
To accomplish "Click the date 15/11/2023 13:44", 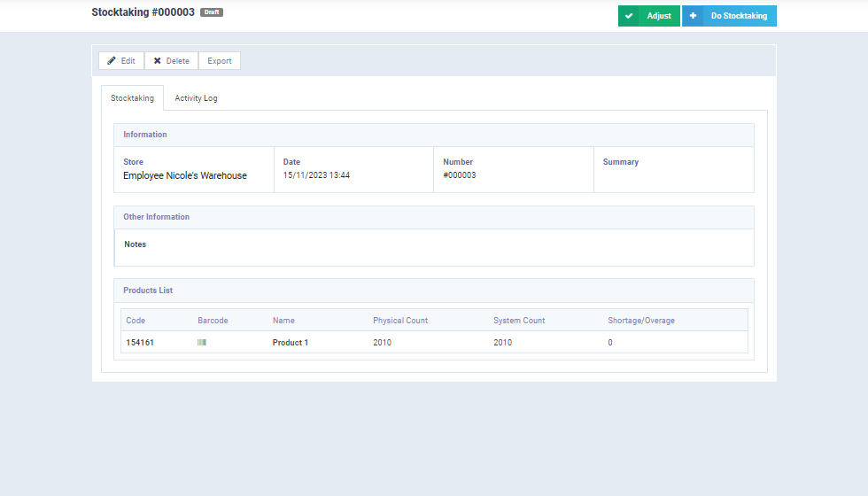I will click(316, 175).
